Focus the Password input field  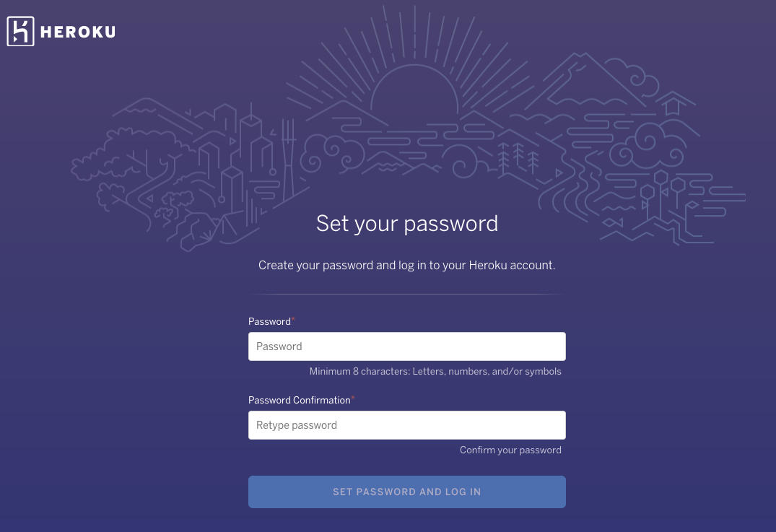click(407, 346)
